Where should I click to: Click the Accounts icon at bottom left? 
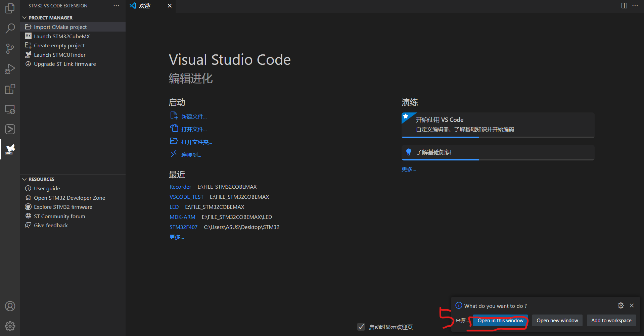10,306
